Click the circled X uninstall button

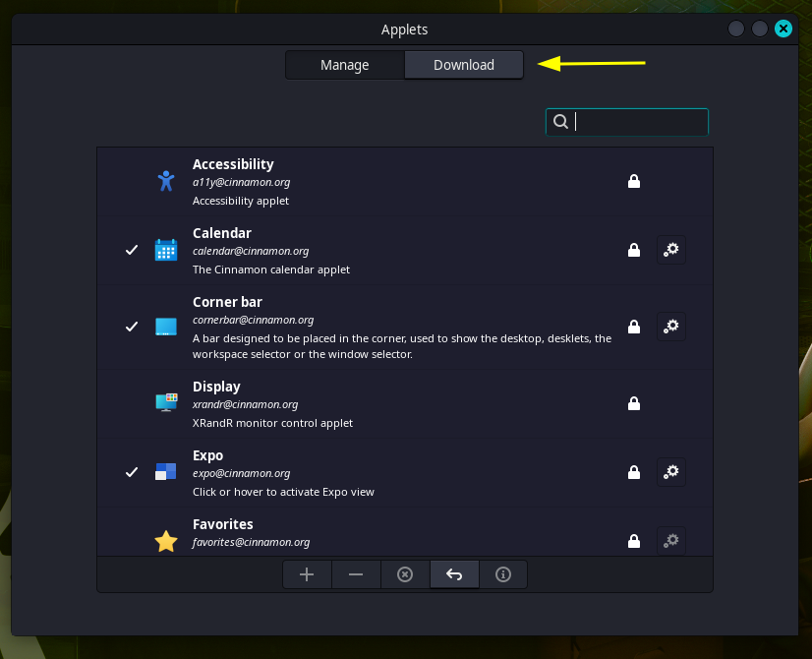(405, 574)
